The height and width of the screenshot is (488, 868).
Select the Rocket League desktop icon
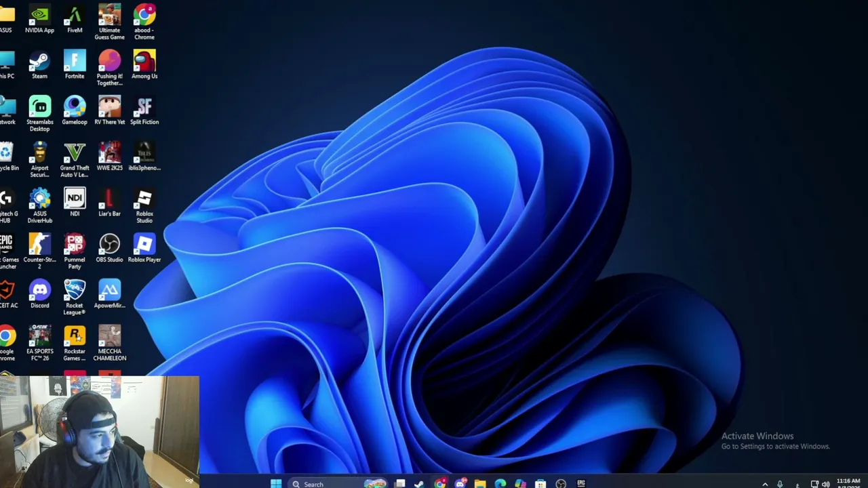point(75,297)
